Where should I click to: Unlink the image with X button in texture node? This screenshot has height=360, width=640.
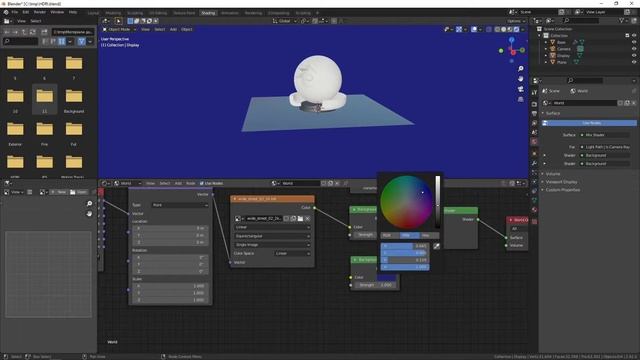tap(307, 219)
